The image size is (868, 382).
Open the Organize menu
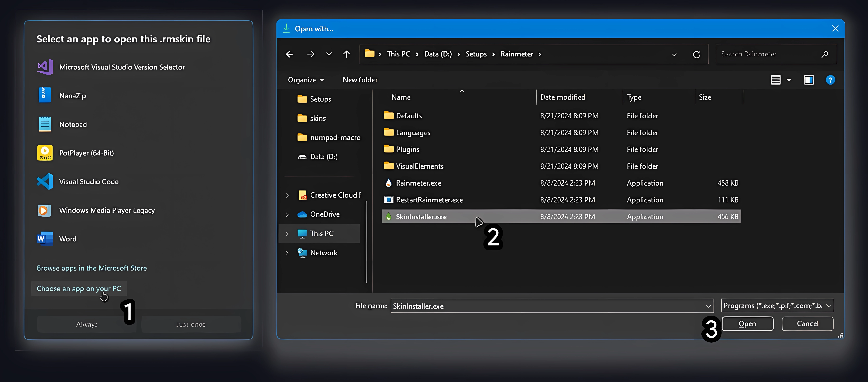click(306, 80)
